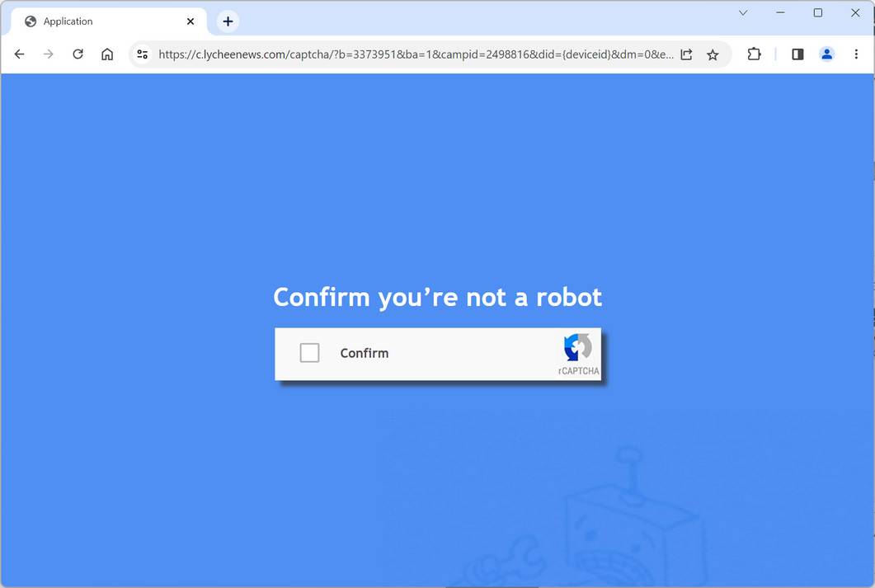
Task: Open a new browser tab
Action: (228, 21)
